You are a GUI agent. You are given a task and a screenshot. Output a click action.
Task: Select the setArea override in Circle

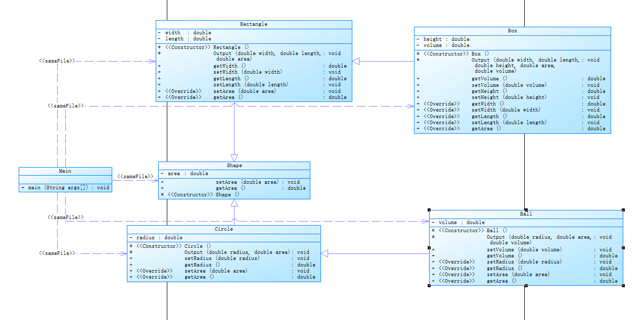coord(219,271)
